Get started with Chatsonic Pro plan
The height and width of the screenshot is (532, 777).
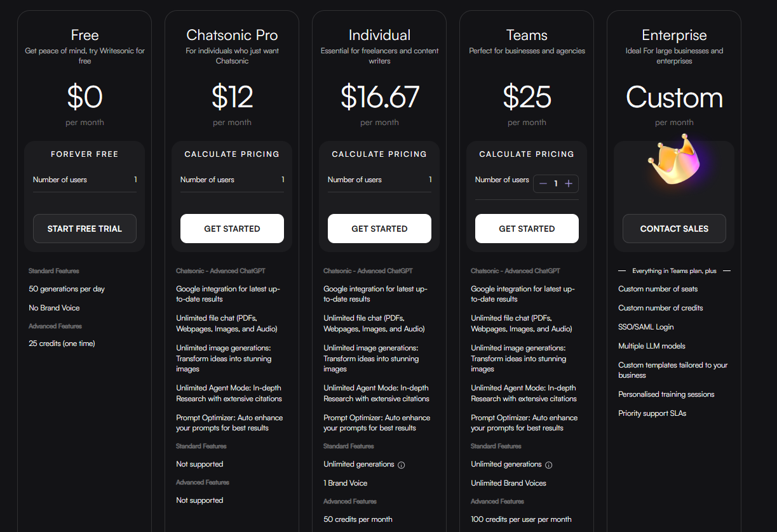232,229
